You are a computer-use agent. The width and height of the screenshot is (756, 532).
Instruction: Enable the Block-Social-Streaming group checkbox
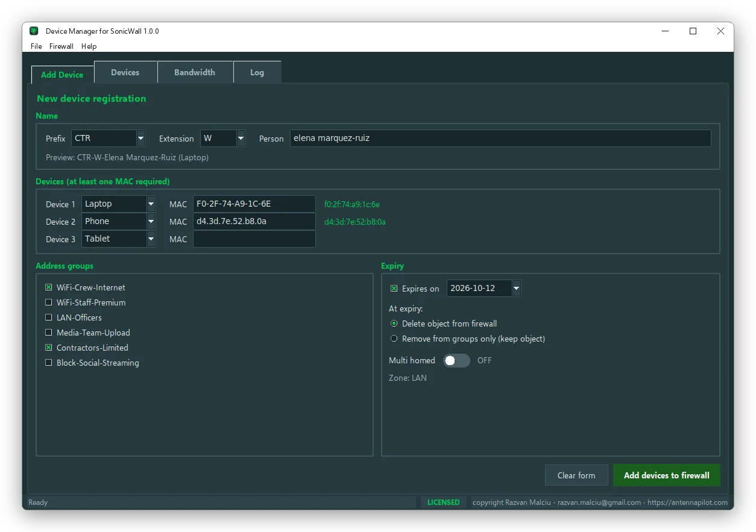click(49, 363)
